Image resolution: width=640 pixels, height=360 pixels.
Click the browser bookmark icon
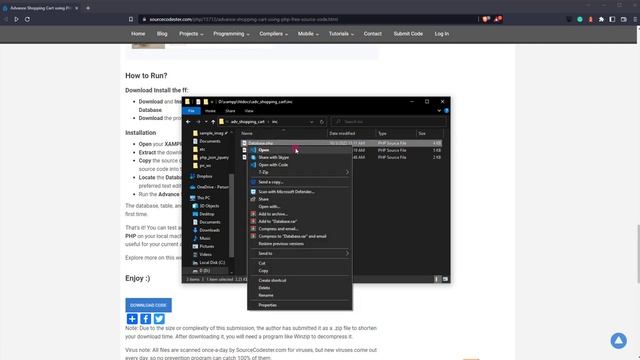coord(131,19)
